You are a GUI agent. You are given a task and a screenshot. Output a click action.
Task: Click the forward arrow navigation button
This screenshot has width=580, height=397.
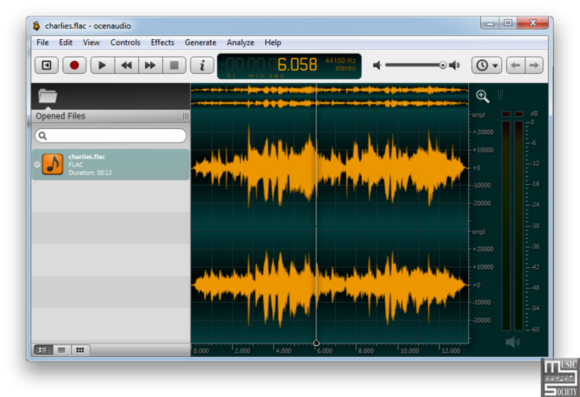pos(534,65)
